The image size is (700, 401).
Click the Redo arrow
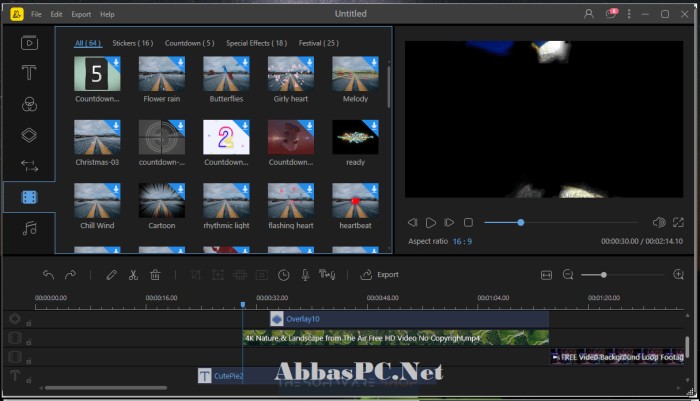pyautogui.click(x=70, y=275)
